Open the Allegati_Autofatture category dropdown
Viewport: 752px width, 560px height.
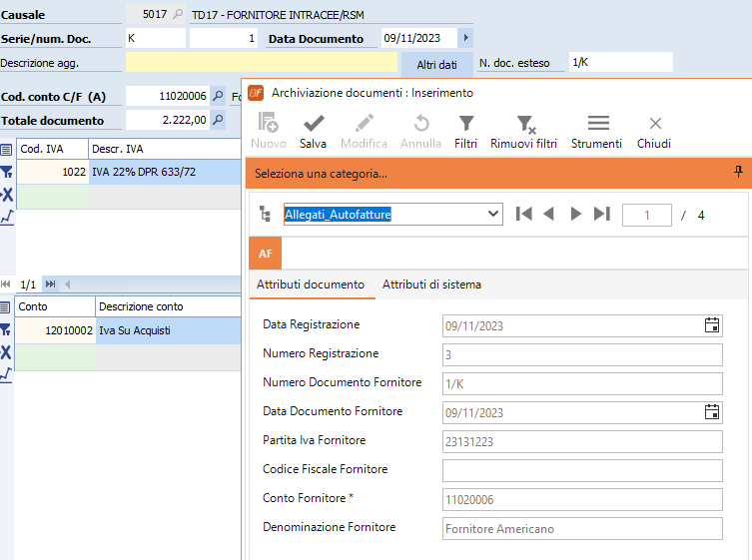pyautogui.click(x=493, y=214)
